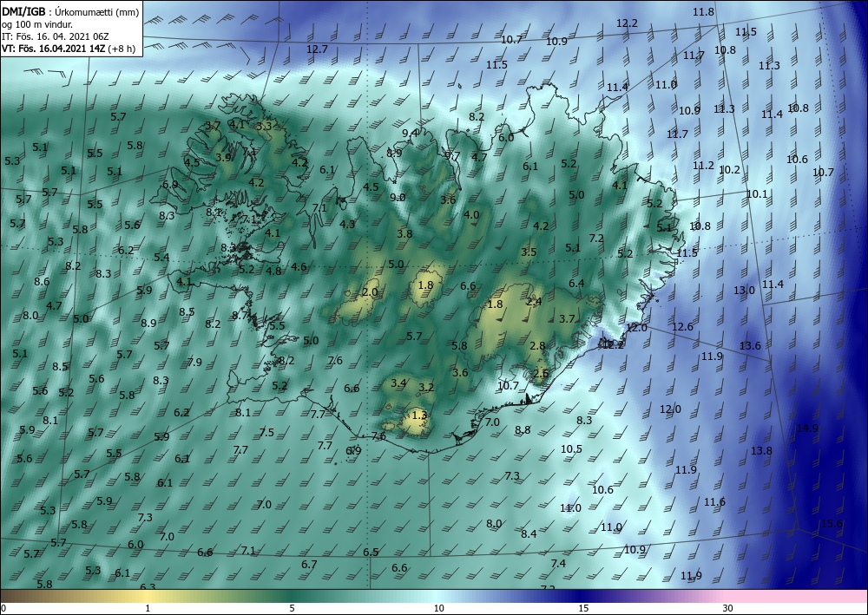Click the map value 6.7
868x615 pixels.
tap(310, 564)
